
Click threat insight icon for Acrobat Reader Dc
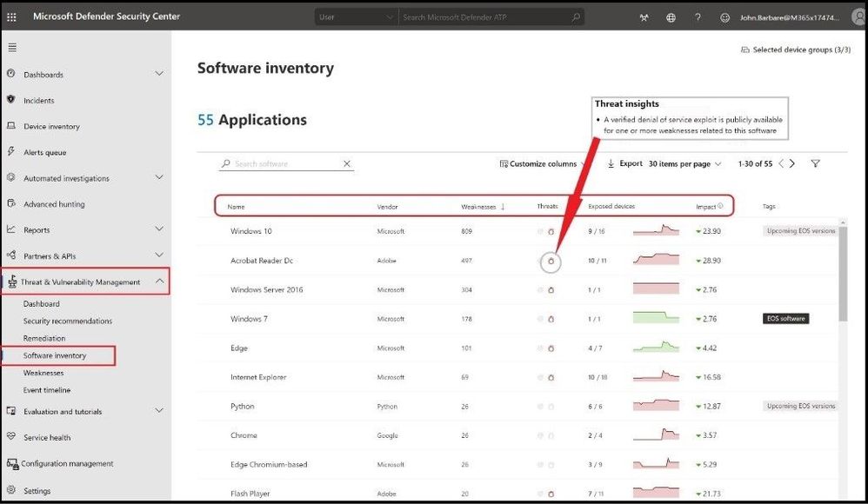pos(551,262)
